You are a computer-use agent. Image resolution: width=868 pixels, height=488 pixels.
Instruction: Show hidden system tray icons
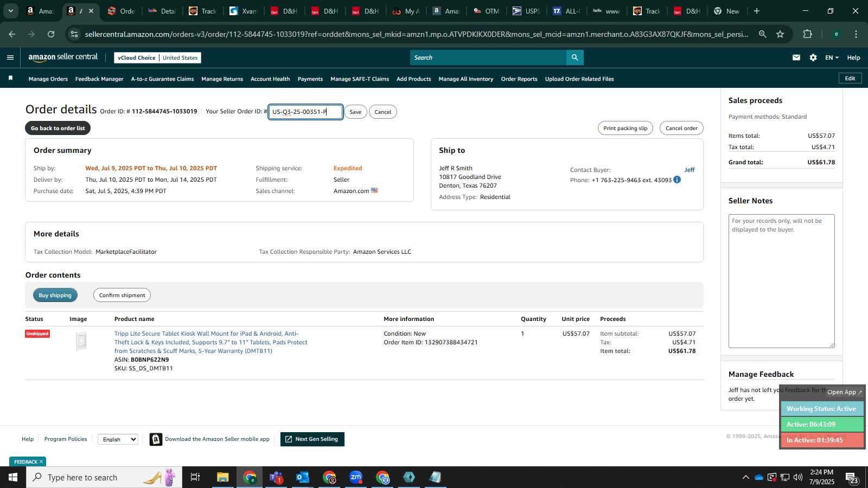[746, 477]
